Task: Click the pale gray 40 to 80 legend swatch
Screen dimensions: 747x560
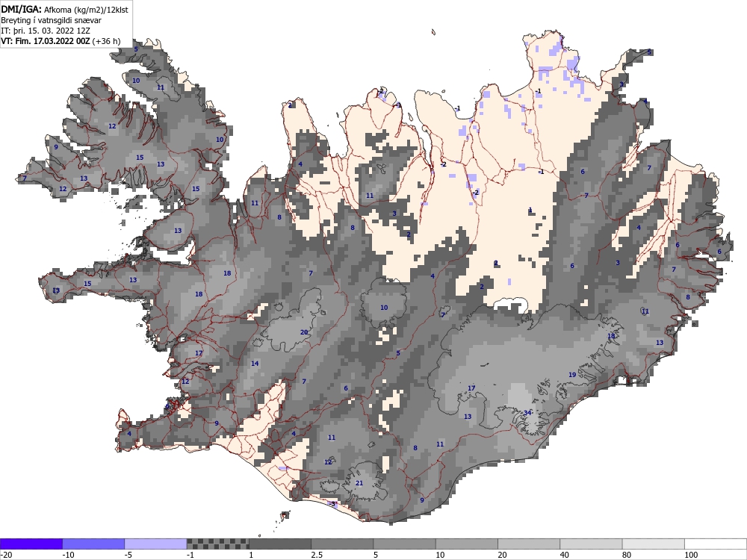Action: pos(591,544)
